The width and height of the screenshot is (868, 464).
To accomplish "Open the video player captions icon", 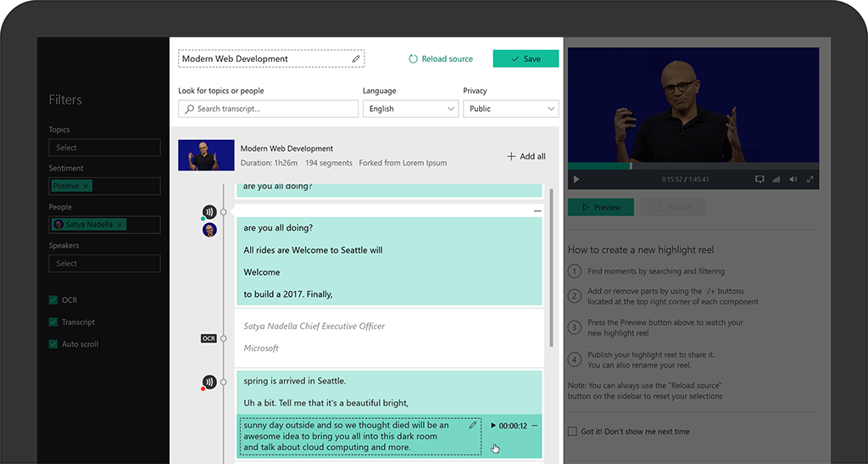I will [759, 180].
